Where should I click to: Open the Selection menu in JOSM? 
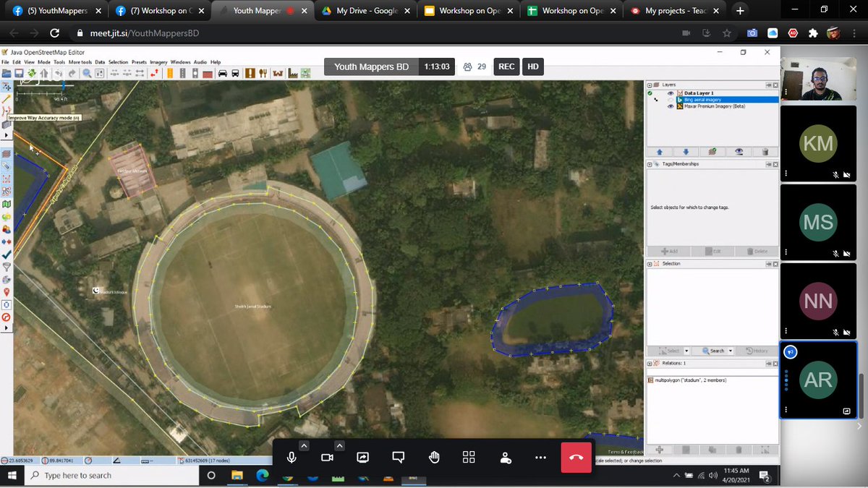click(x=118, y=62)
